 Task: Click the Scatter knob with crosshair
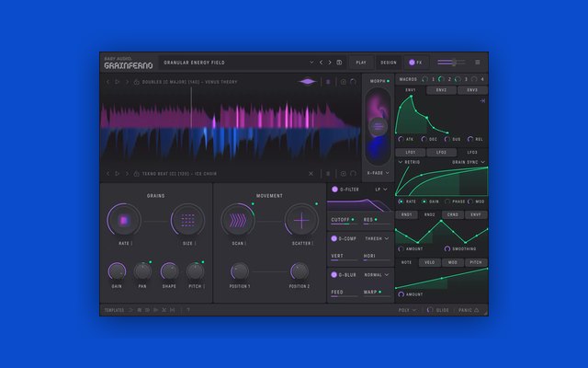pyautogui.click(x=301, y=221)
